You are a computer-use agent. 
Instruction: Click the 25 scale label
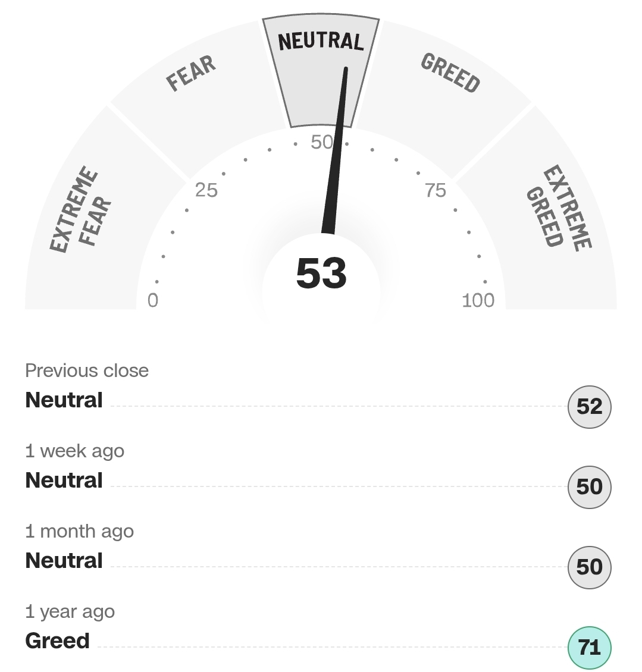click(x=206, y=190)
